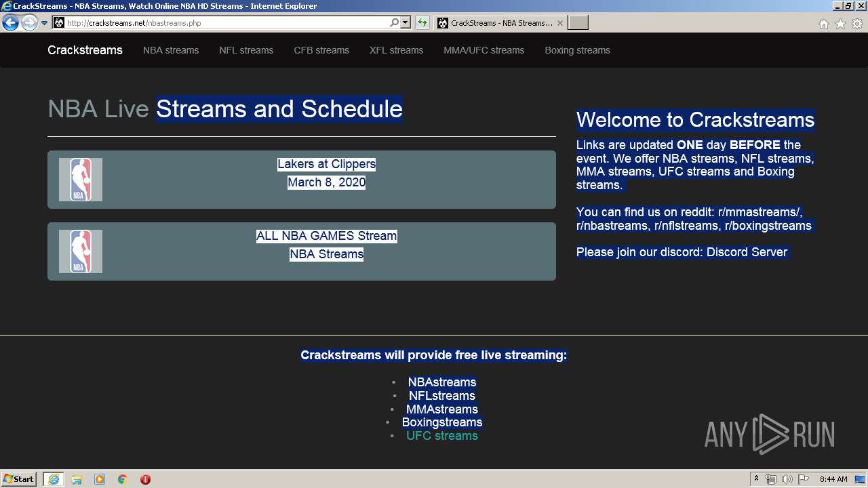Click the Action Center flag icon
Viewport: 868px width, 488px height.
[x=804, y=479]
